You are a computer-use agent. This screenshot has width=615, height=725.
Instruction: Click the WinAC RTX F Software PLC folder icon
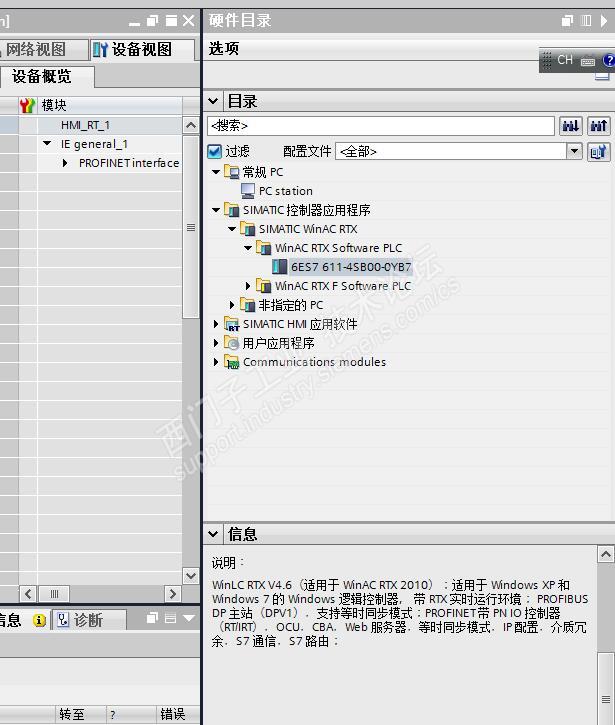(264, 286)
